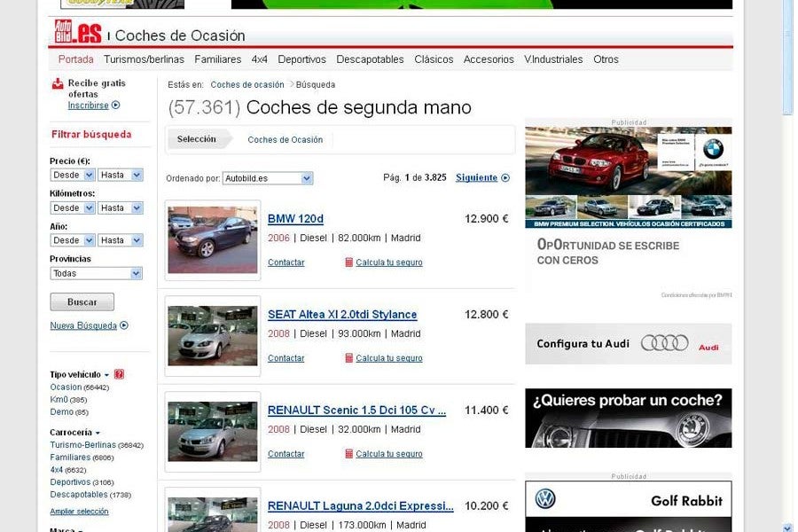The height and width of the screenshot is (532, 798).
Task: Filter by Familiares body type in sidebar
Action: [70, 458]
